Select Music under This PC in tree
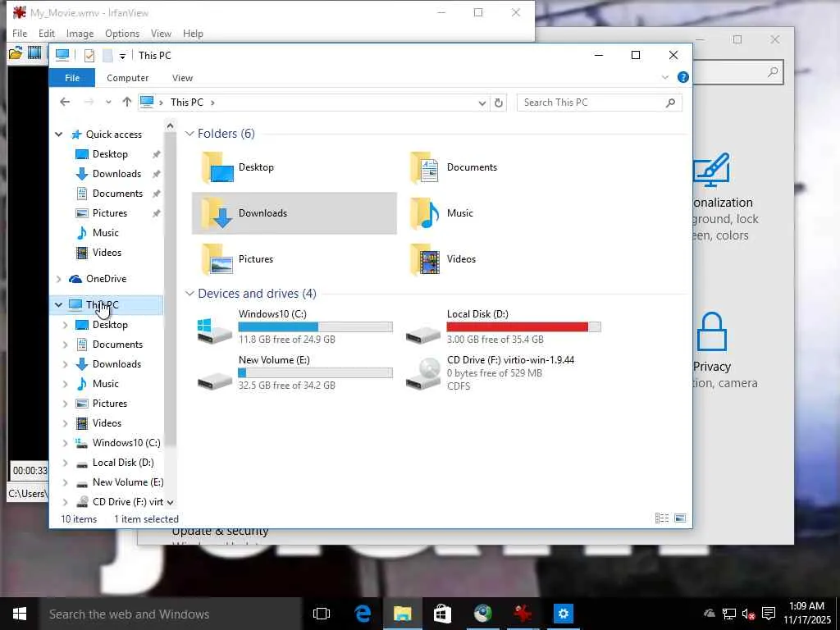This screenshot has height=630, width=840. tap(106, 384)
